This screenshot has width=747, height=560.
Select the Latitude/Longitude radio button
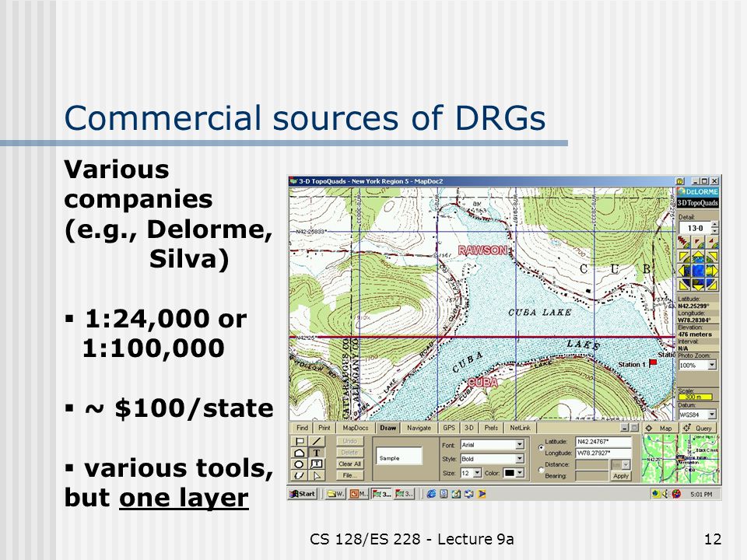(x=542, y=448)
